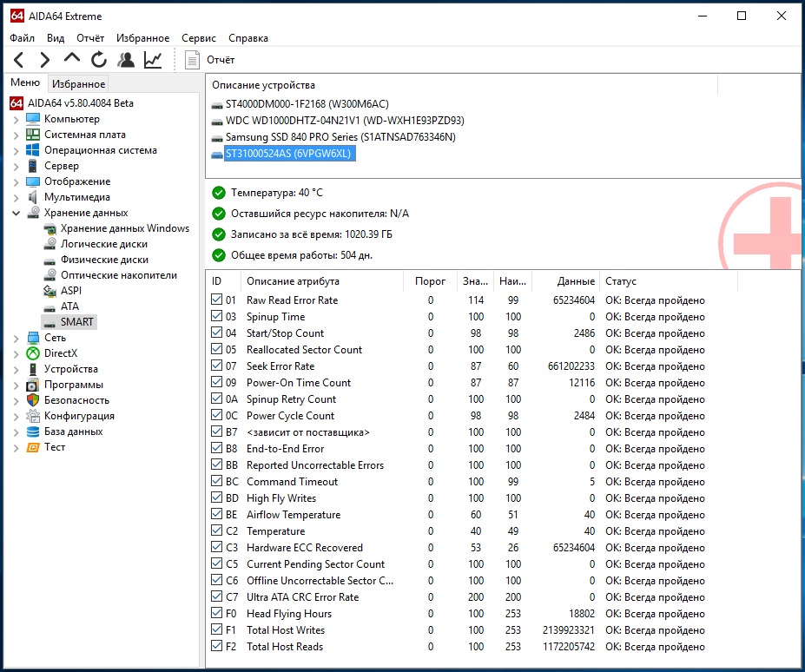Open Хранение данных Windows entry
The width and height of the screenshot is (805, 672).
coord(125,228)
